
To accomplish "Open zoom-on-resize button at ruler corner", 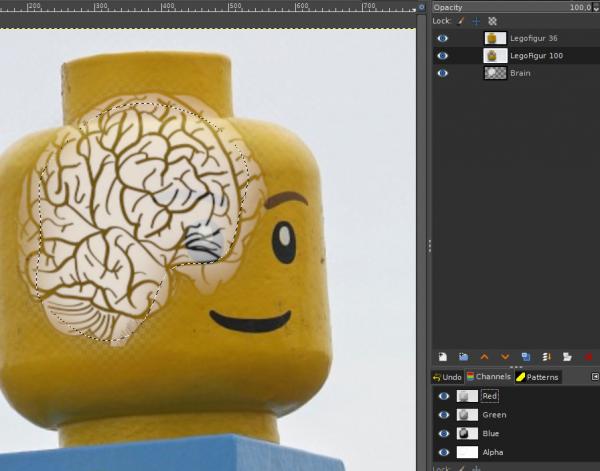I will coord(421,7).
